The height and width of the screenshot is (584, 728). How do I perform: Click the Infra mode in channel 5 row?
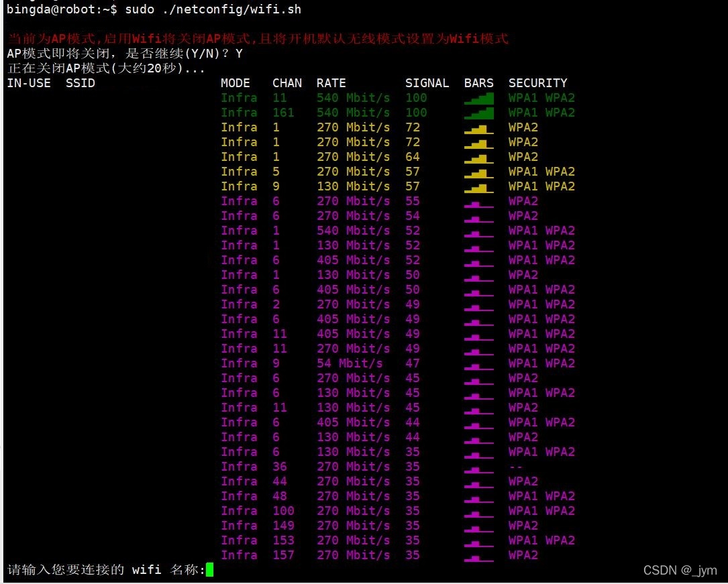[239, 172]
